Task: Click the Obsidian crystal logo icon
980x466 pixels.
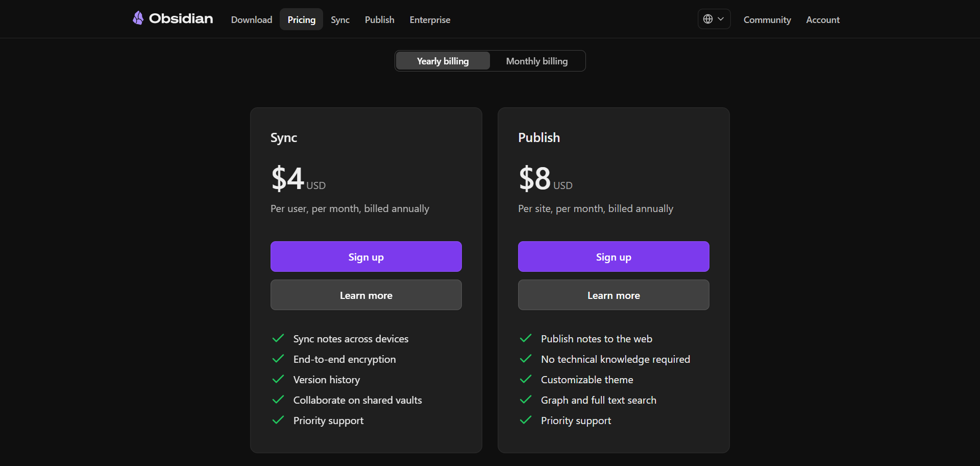Action: click(x=138, y=18)
